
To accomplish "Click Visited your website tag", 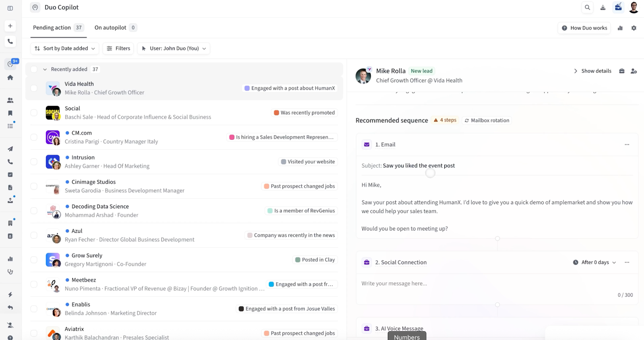I will (308, 162).
